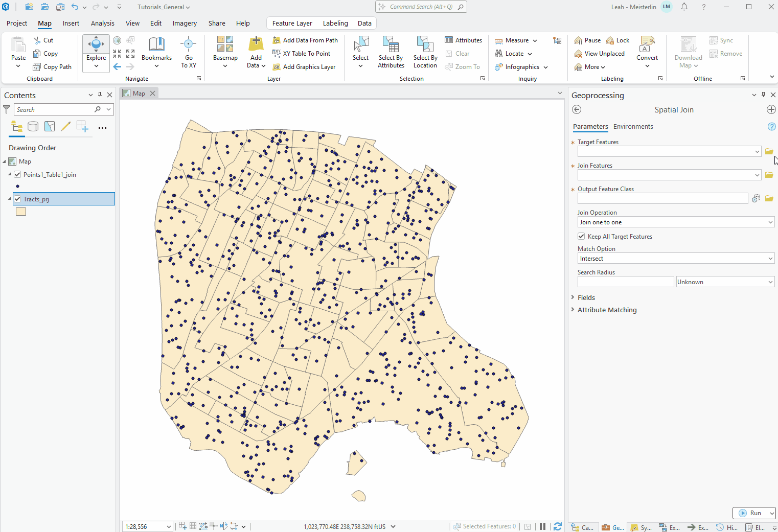Open the Select By Location tool

425,52
